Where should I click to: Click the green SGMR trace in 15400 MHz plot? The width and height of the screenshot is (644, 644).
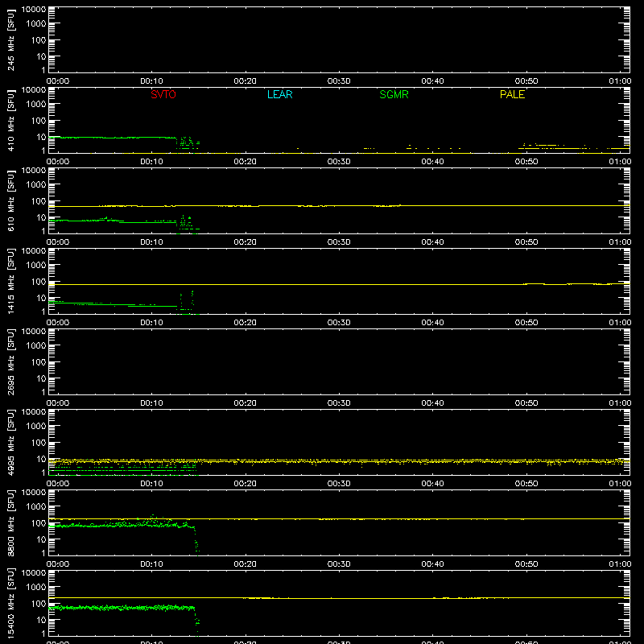point(122,608)
